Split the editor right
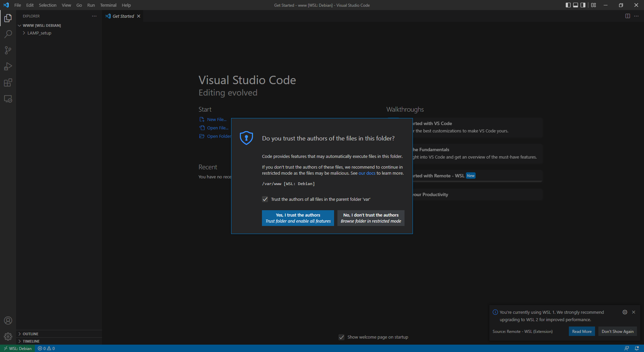 (628, 16)
